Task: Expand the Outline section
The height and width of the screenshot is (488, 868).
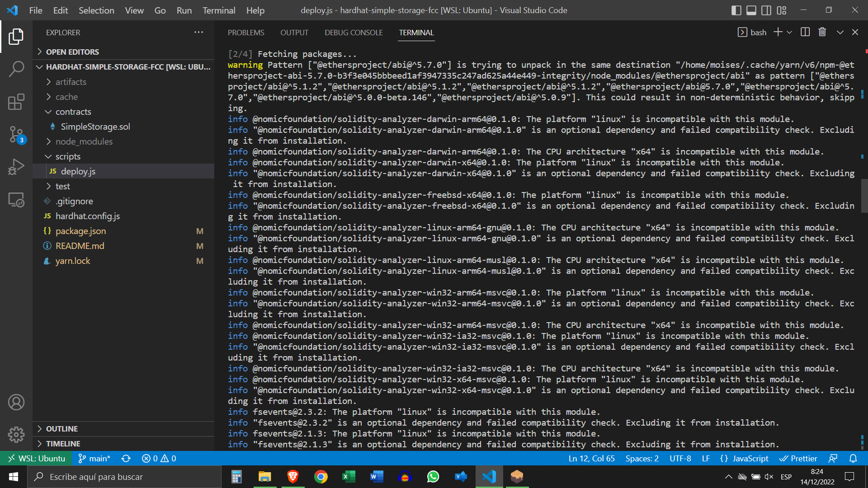Action: coord(62,428)
